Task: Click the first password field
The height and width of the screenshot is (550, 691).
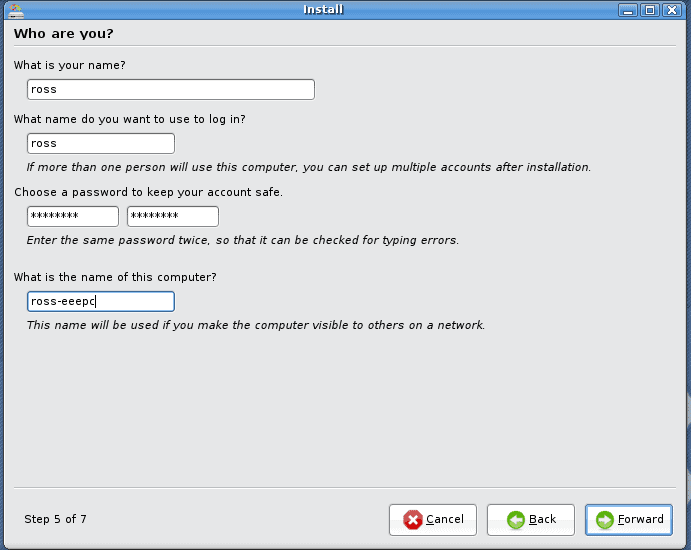Action: tap(73, 216)
